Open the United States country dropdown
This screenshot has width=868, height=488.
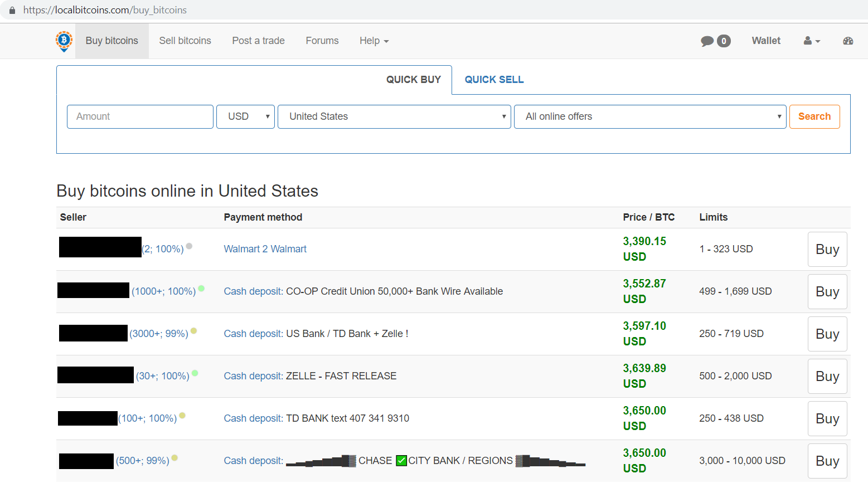pyautogui.click(x=394, y=116)
